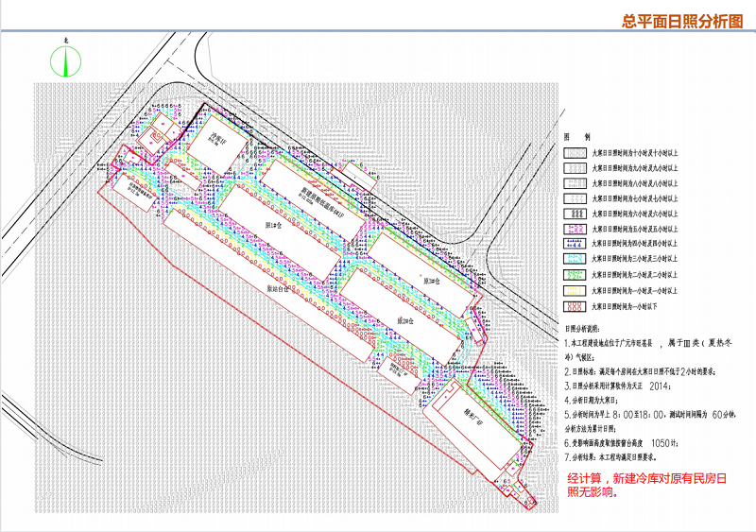Click the six-hour sunlight legend box
756x532 pixels.
pos(576,214)
